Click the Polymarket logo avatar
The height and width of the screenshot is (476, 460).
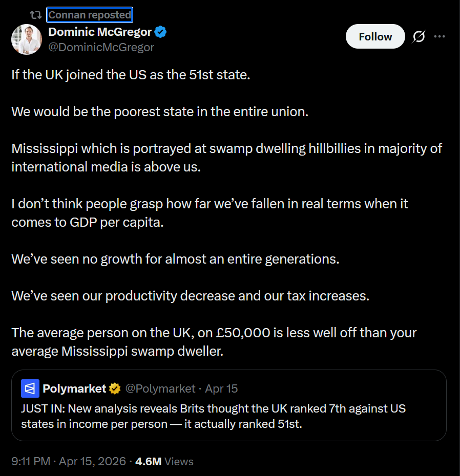tap(30, 389)
